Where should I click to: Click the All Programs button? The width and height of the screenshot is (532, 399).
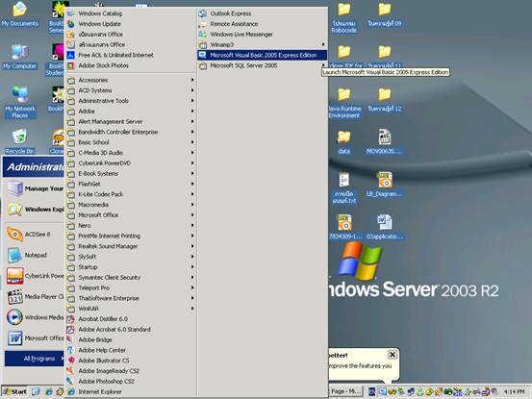35,359
